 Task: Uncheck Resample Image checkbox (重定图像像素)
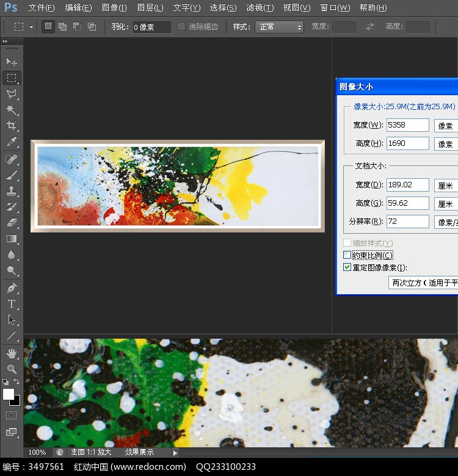347,267
